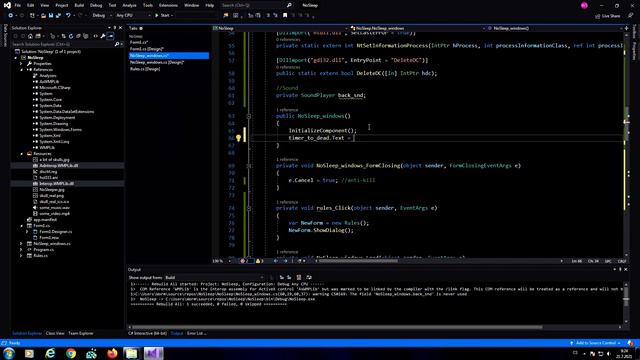
Task: Open Google Chrome from taskbar
Action: point(71,353)
